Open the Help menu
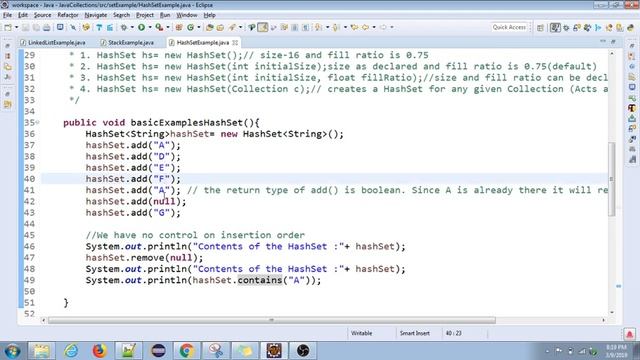This screenshot has height=360, width=640. tap(209, 15)
